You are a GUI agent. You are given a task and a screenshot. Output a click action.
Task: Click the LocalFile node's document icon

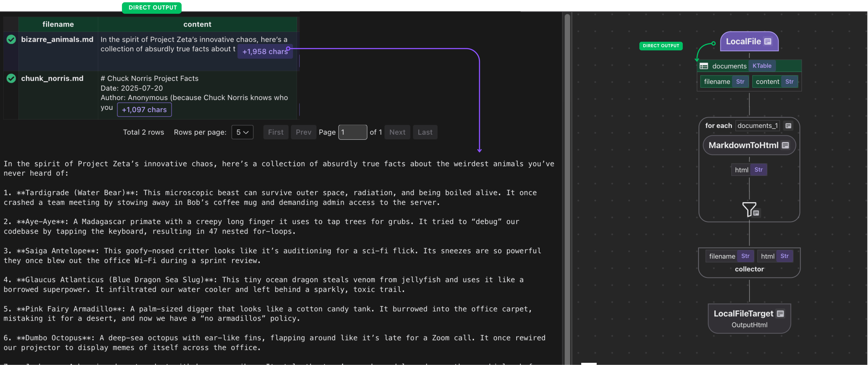pyautogui.click(x=768, y=41)
